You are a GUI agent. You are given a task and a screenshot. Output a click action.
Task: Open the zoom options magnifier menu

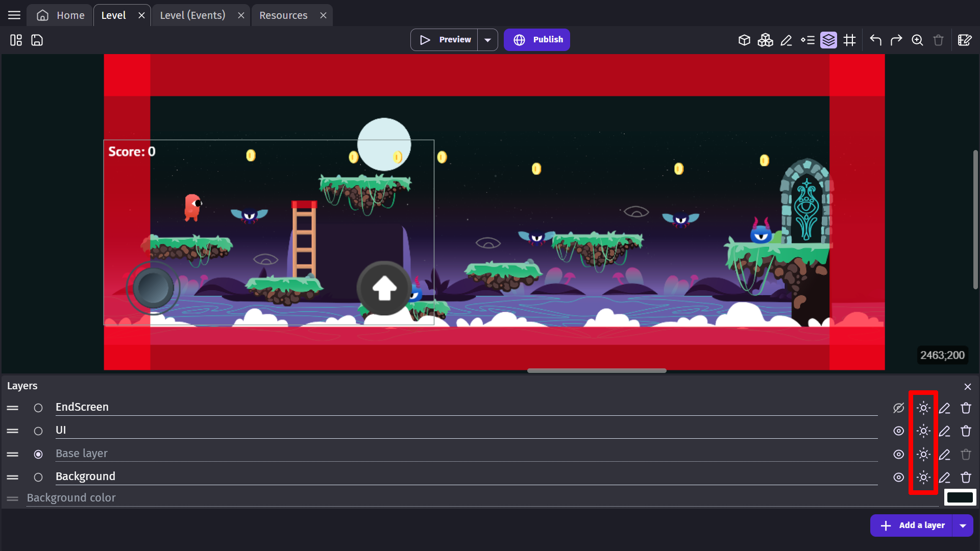917,40
